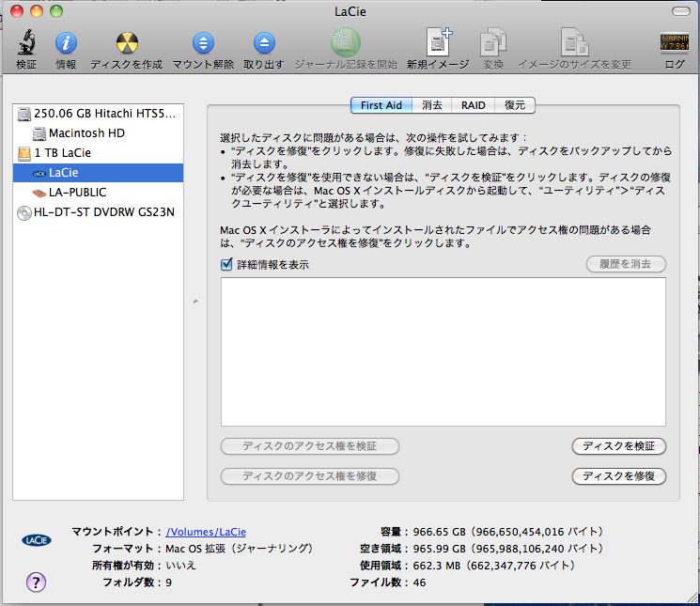Screen dimensions: 700x606
Task: Click the Hitachi hard drive icon in sidebar
Action: click(x=24, y=114)
